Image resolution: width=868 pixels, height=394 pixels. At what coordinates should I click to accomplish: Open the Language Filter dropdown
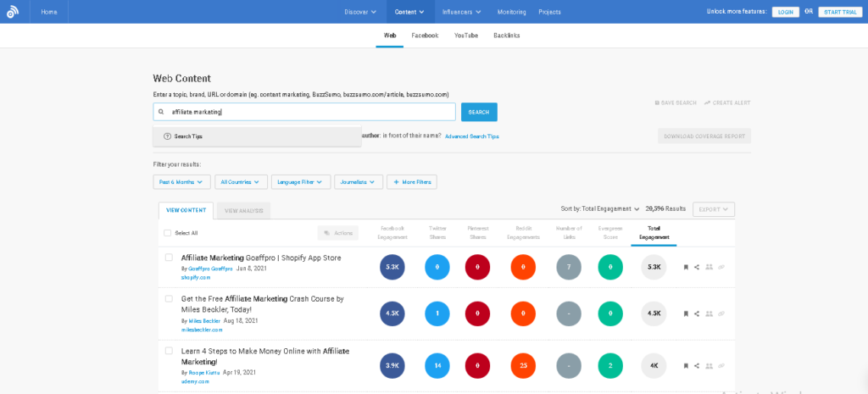[x=301, y=181]
